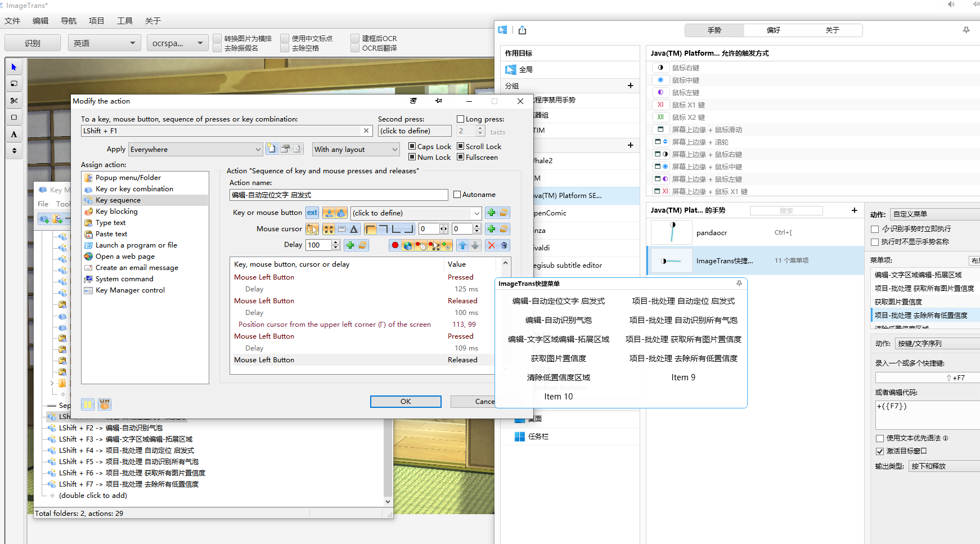Image resolution: width=980 pixels, height=544 pixels.
Task: Click the up-down arrows tool in ImageTrans sidebar
Action: [x=14, y=151]
